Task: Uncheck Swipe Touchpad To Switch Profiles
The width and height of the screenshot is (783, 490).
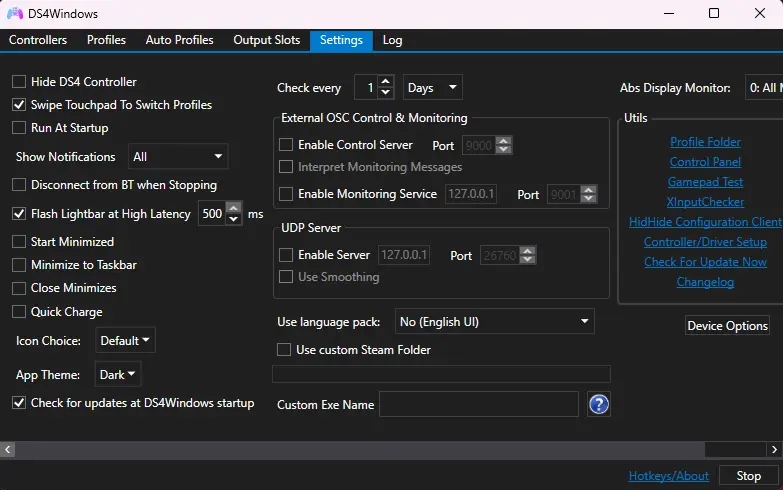Action: tap(19, 104)
